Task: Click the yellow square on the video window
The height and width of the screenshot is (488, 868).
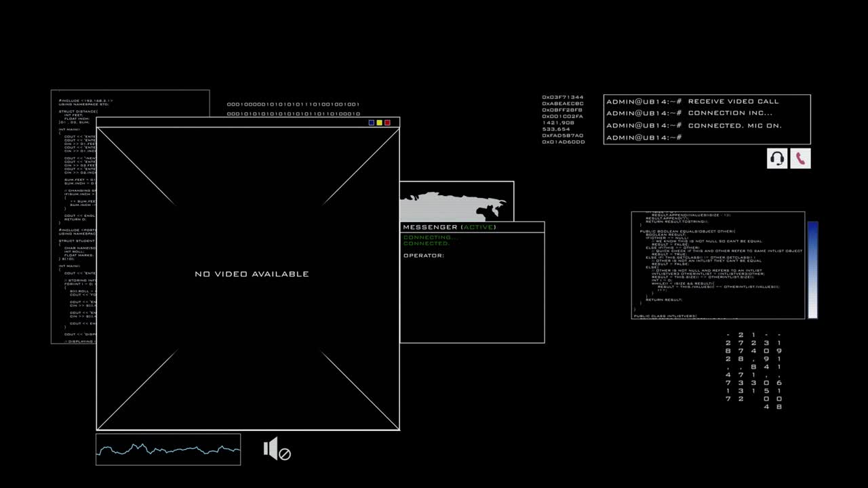Action: click(x=379, y=123)
